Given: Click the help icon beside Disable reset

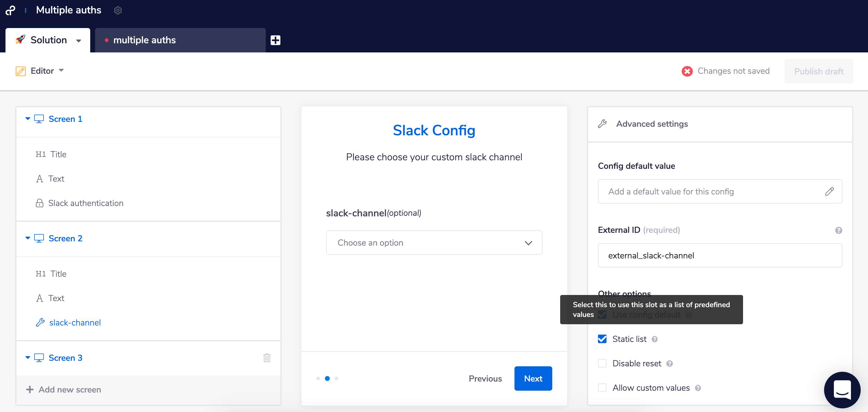Looking at the screenshot, I should (x=670, y=364).
